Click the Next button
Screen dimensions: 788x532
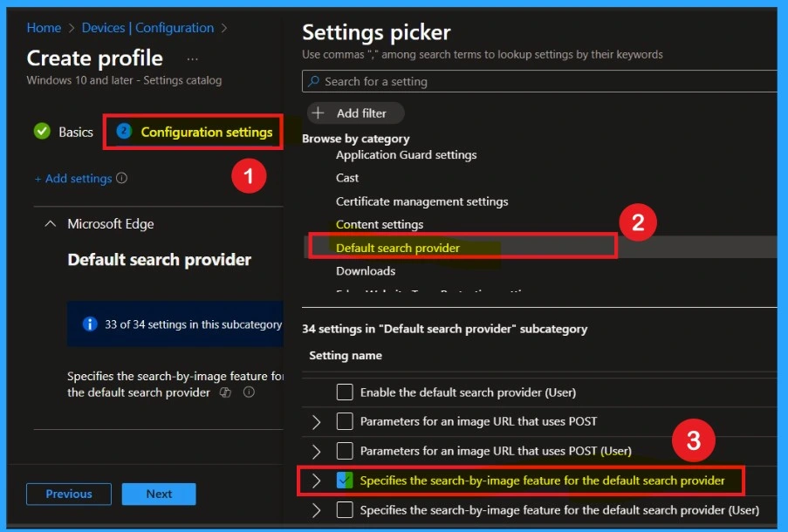pyautogui.click(x=159, y=494)
